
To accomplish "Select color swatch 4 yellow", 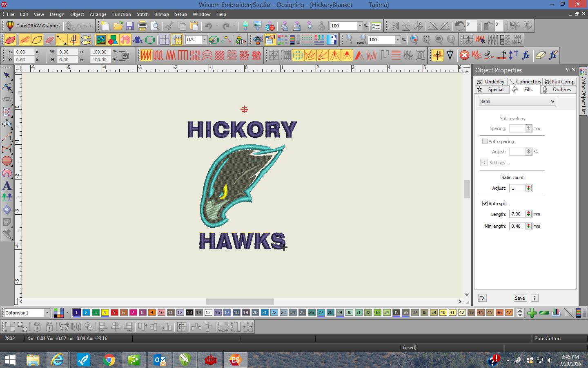I will pyautogui.click(x=105, y=312).
